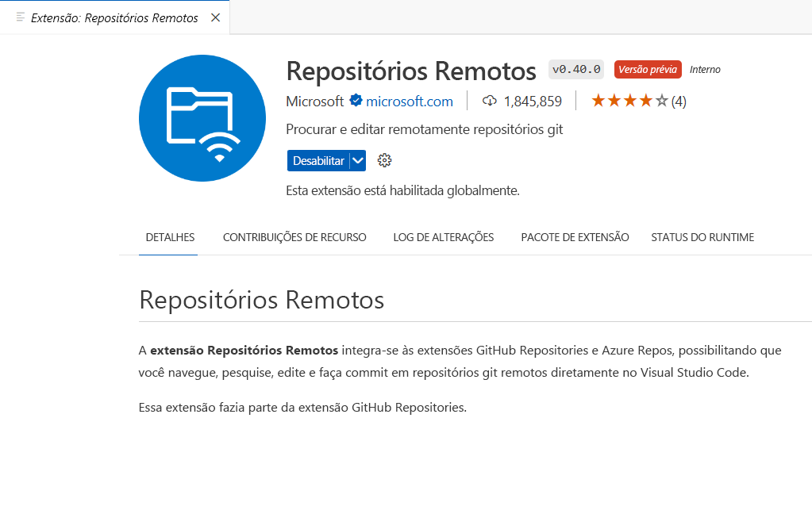Open extension settings via the gear icon
812x510 pixels.
(x=384, y=160)
